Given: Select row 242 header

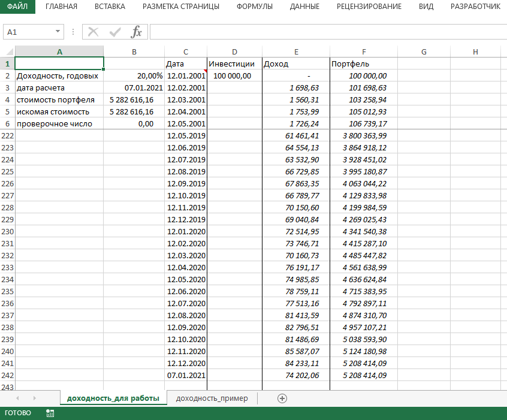Looking at the screenshot, I should point(7,376).
